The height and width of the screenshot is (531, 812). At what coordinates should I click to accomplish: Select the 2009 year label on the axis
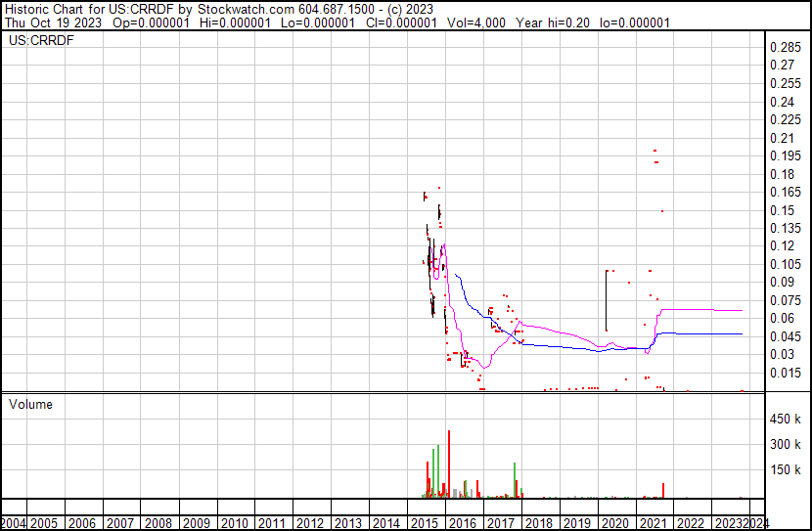tap(197, 523)
